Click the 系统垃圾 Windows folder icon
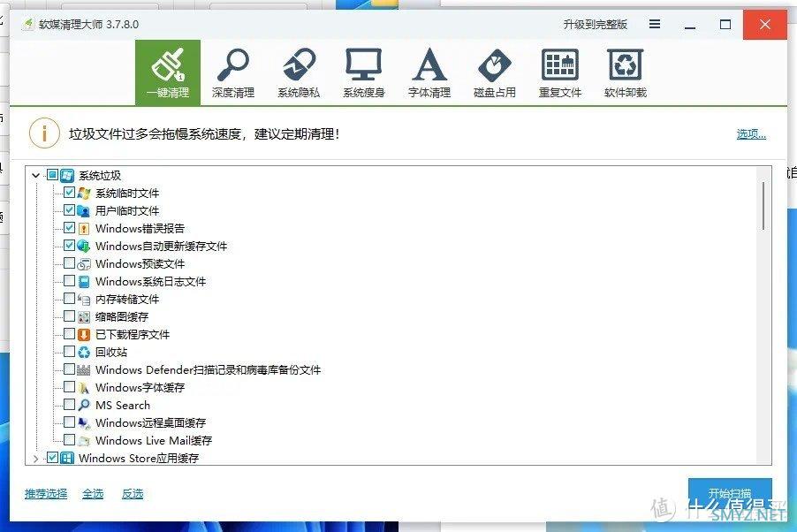Viewport: 797px width, 532px height. point(67,176)
